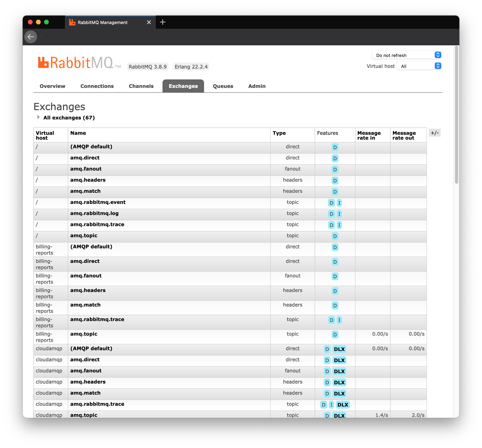
Task: Open the Virtual host All dropdown
Action: [419, 66]
